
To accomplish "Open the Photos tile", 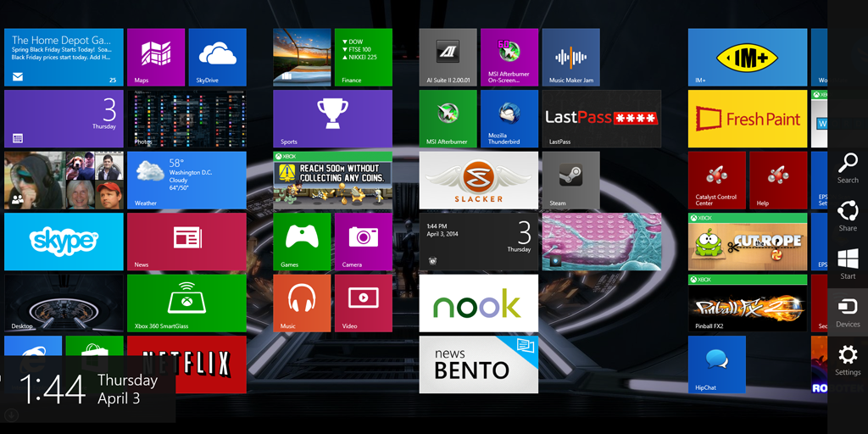I will tap(186, 119).
